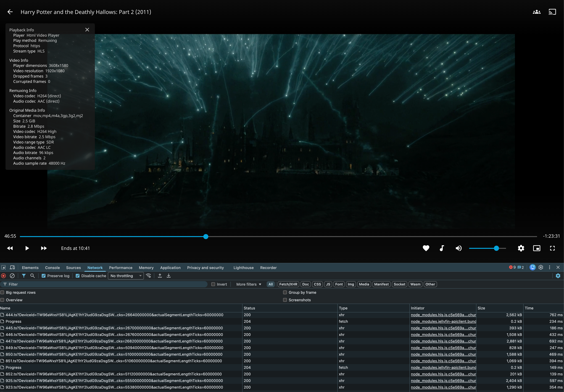Clear the network log
Viewport: 564px width, 392px height.
click(12, 276)
